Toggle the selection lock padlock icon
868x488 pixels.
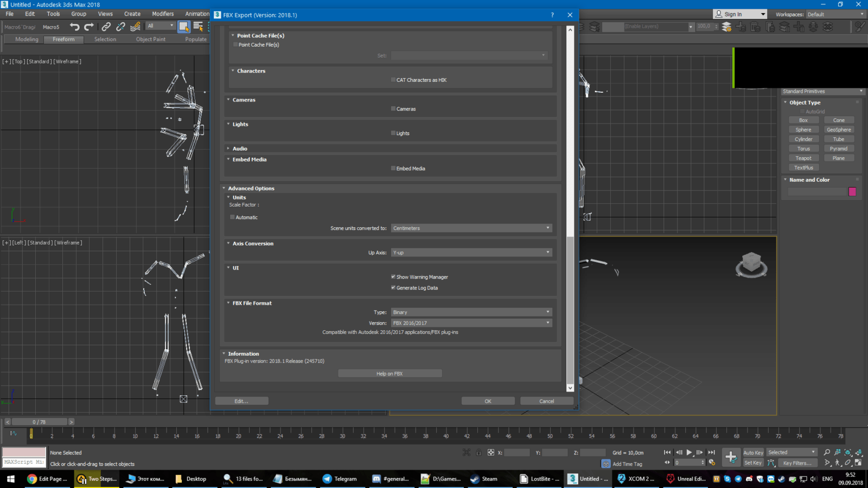click(x=478, y=452)
